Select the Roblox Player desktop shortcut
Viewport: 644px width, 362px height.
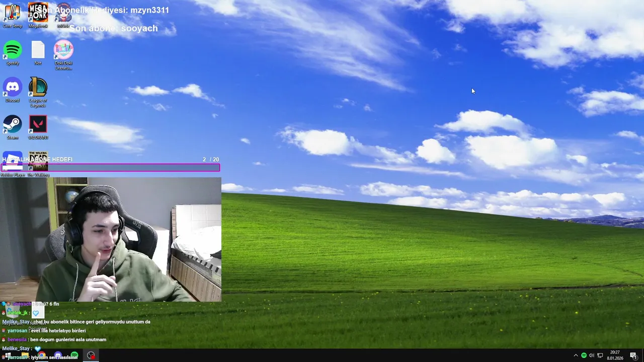(13, 164)
